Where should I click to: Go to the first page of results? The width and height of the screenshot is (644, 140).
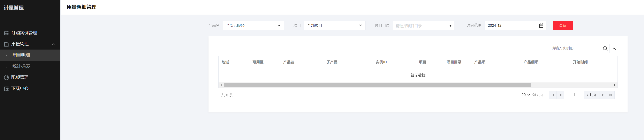553,95
